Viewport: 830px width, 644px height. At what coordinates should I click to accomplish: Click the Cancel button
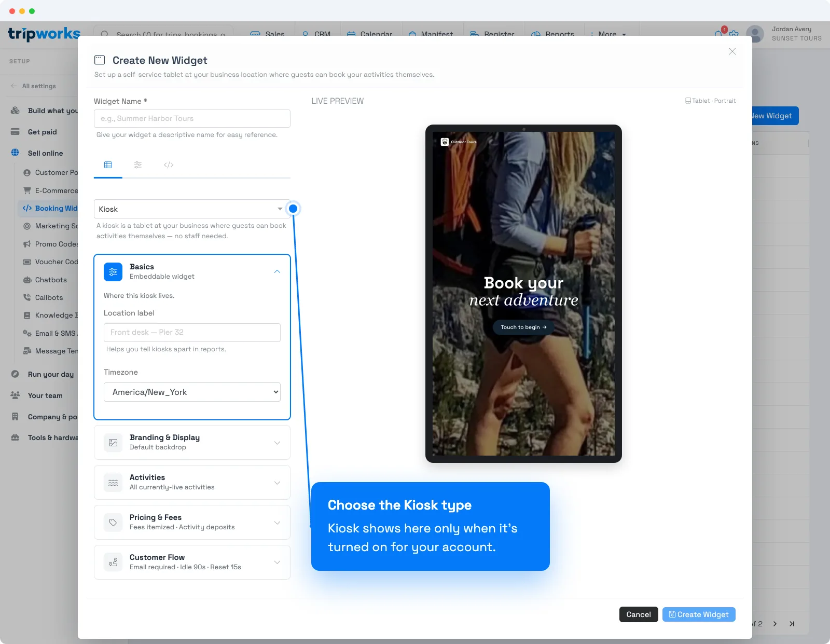tap(639, 614)
